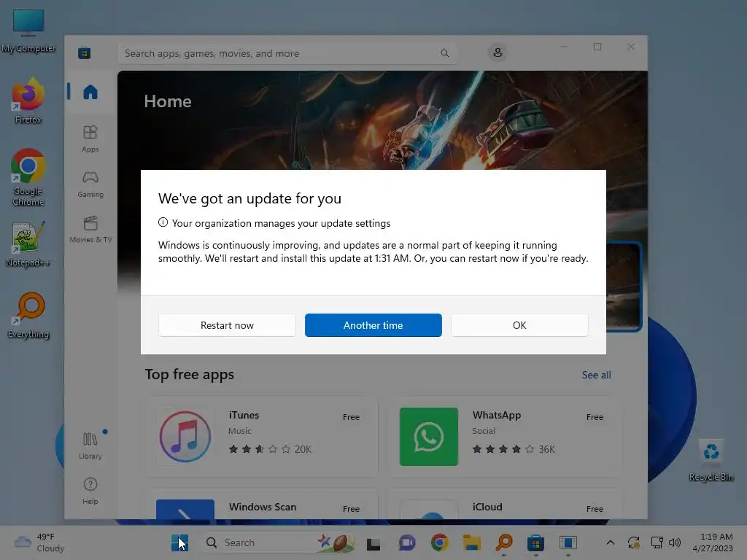Open the Store user account icon
The width and height of the screenshot is (747, 560).
[498, 52]
